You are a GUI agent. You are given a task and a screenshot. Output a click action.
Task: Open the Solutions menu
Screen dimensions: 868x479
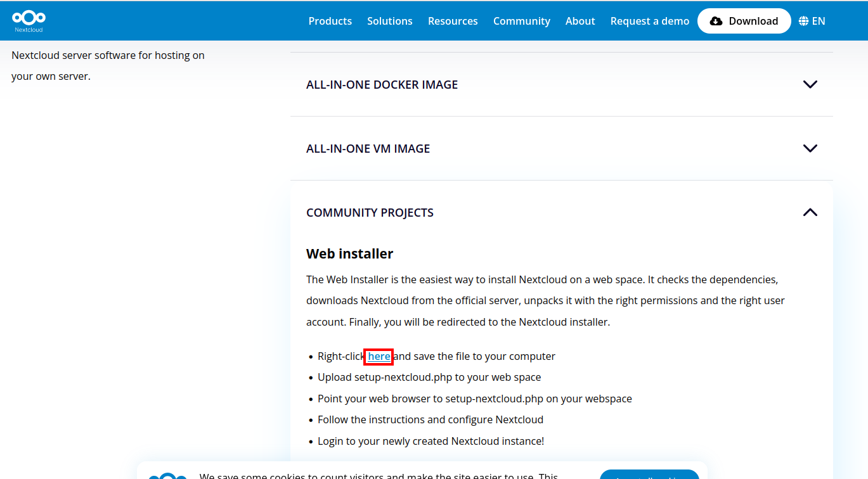click(x=389, y=21)
